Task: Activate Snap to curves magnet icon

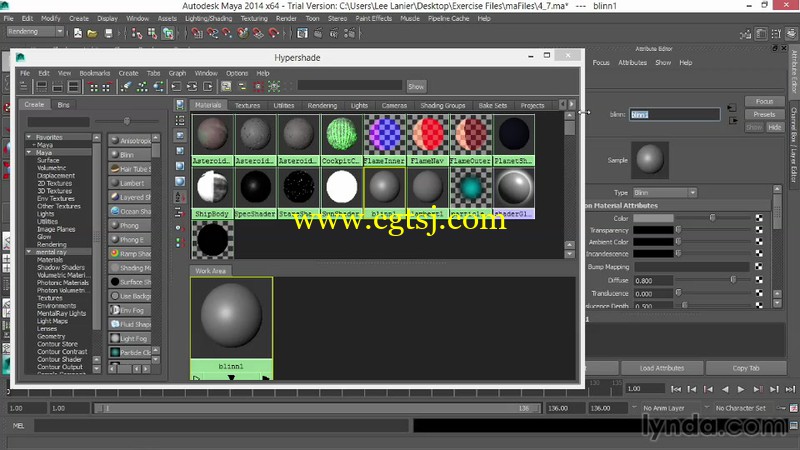Action: pyautogui.click(x=212, y=33)
